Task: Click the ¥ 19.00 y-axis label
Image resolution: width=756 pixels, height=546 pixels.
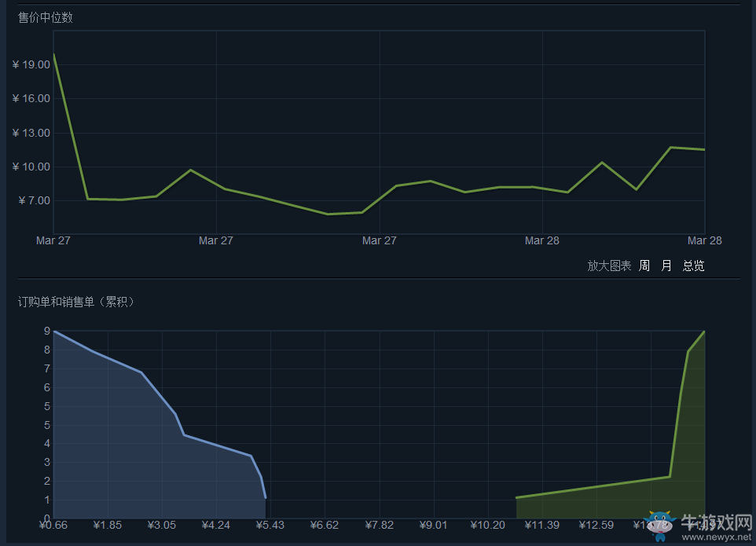Action: 31,64
